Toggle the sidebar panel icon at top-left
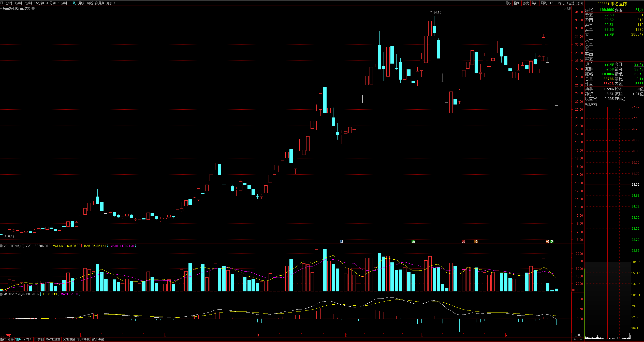The height and width of the screenshot is (342, 644). 2,3
